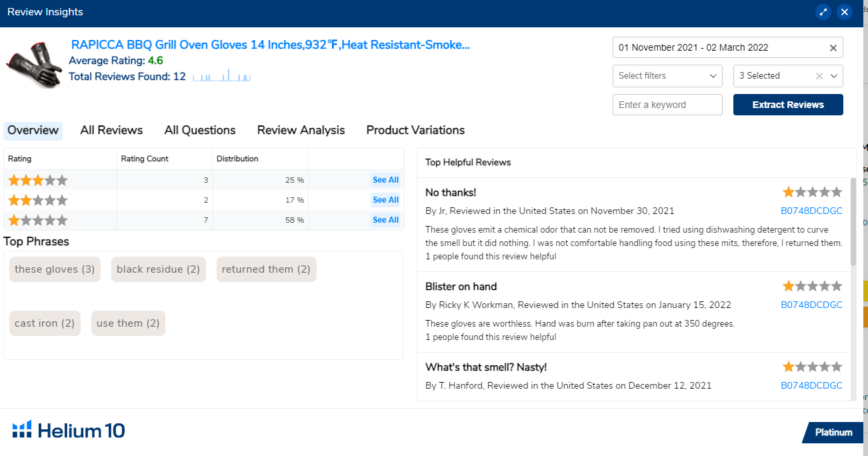Click the 1-star rating row stars

(38, 220)
